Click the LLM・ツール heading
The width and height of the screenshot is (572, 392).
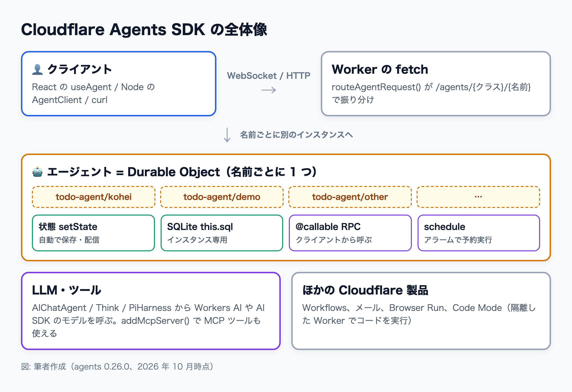pos(66,290)
